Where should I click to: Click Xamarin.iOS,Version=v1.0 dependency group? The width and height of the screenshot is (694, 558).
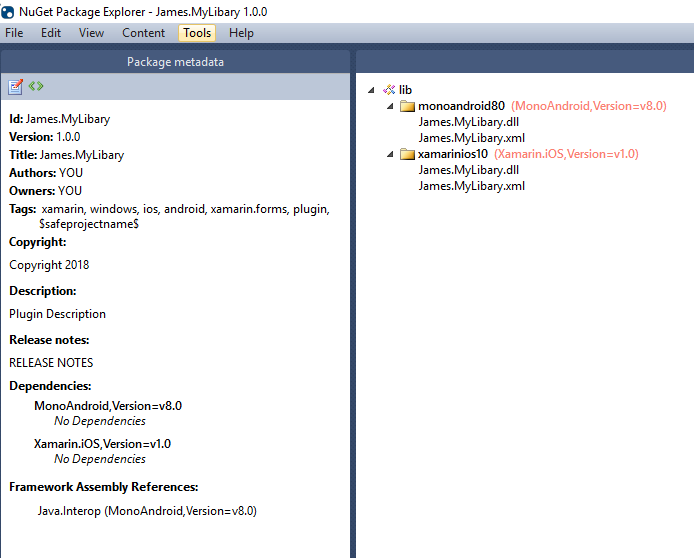pyautogui.click(x=102, y=443)
